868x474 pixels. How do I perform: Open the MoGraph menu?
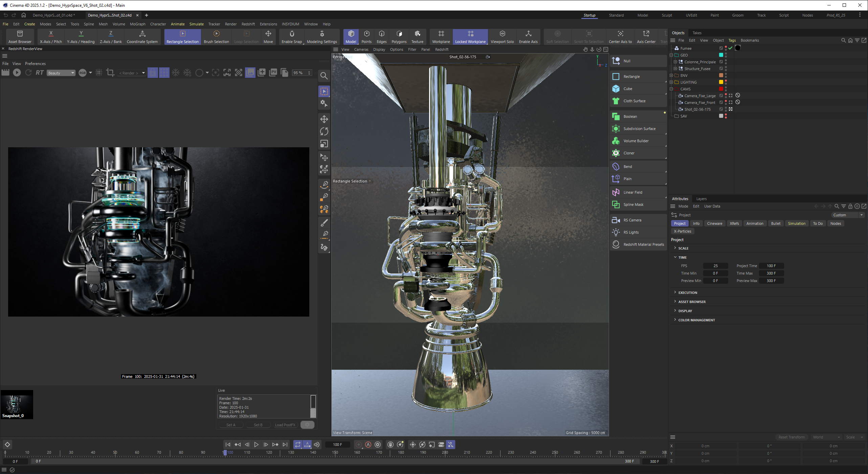pos(137,24)
